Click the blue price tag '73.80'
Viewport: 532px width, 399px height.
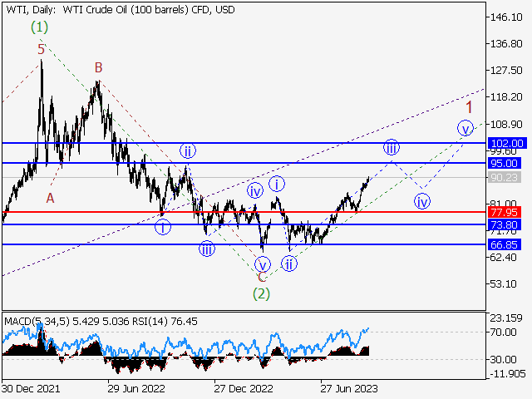(505, 224)
